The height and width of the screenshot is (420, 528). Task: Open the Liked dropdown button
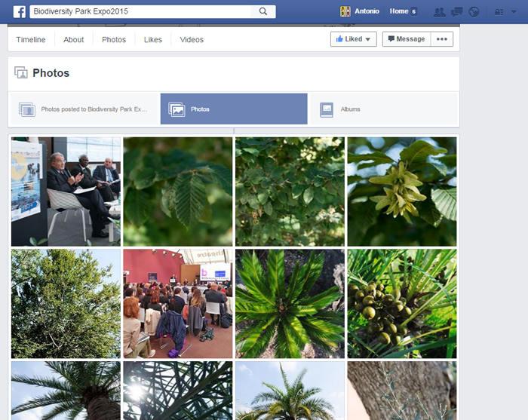pos(353,39)
